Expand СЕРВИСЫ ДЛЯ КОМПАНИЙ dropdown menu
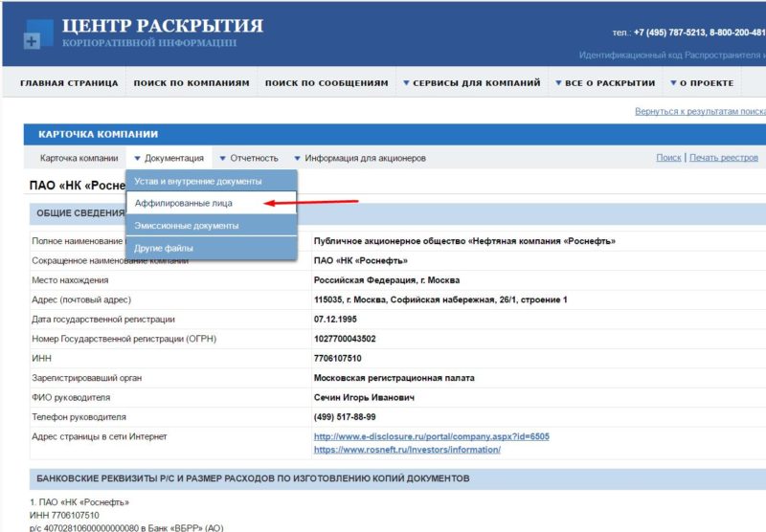 [x=472, y=83]
